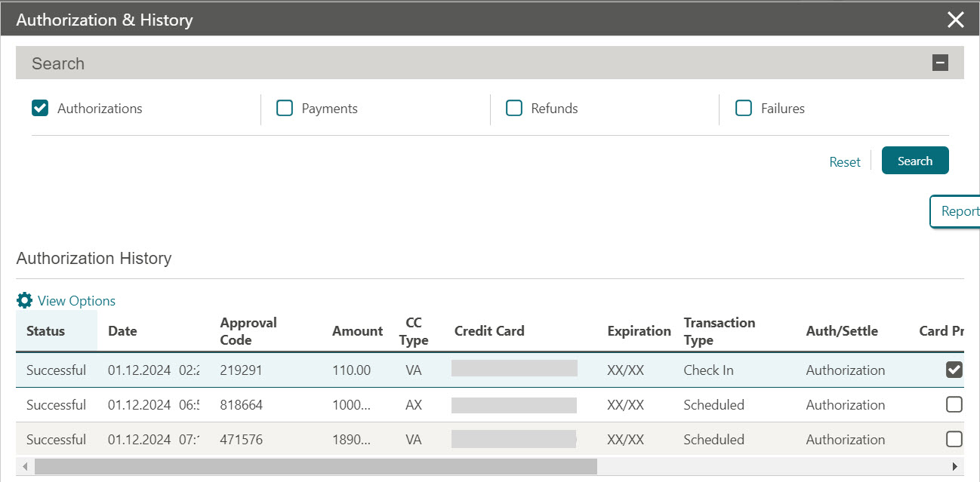Select the Status column header

[45, 330]
